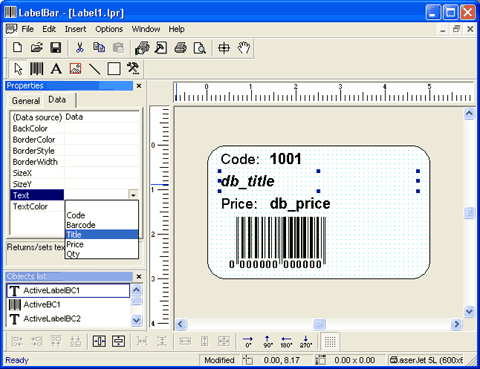480x369 pixels.
Task: Open an existing label file
Action: (x=36, y=48)
